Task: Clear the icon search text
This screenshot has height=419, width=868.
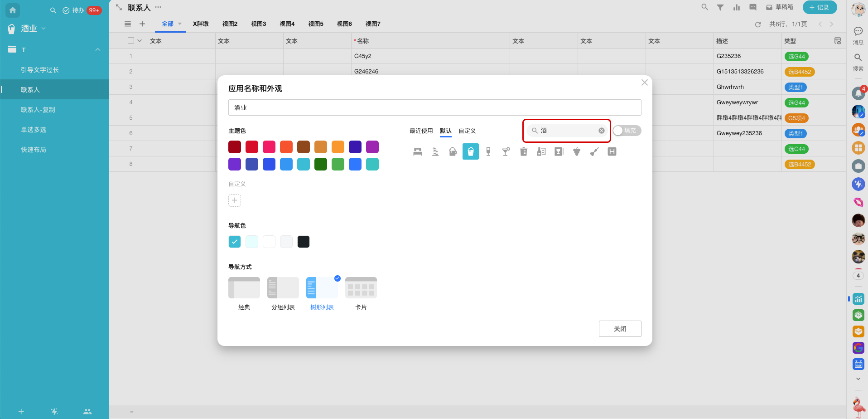Action: click(x=601, y=131)
